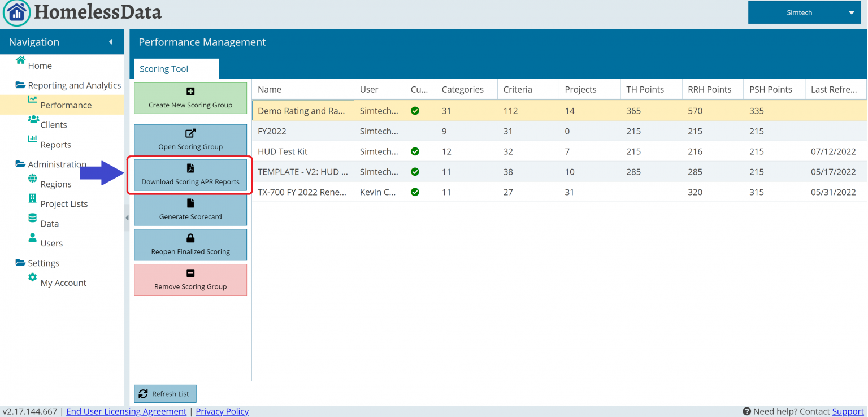Click Open Scoring Group button

point(190,140)
